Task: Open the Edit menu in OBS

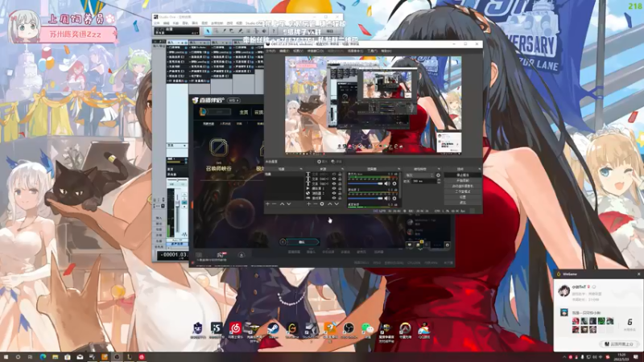Action: [x=284, y=51]
